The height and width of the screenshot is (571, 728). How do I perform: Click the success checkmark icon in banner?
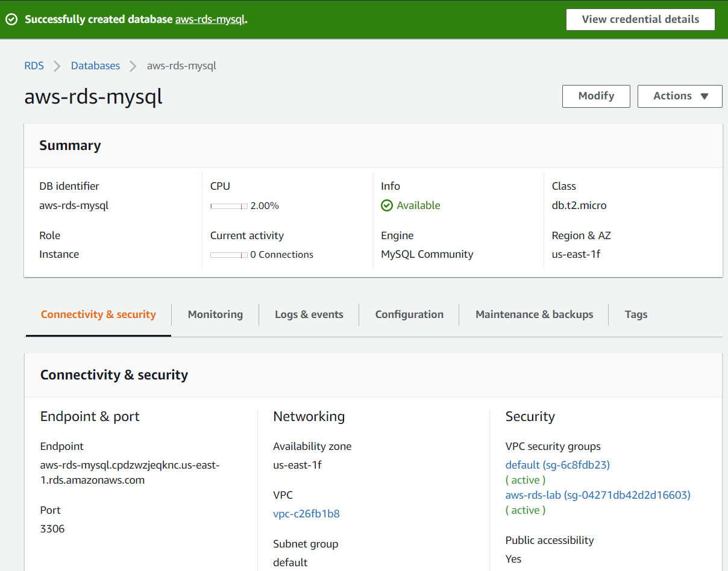[x=11, y=19]
